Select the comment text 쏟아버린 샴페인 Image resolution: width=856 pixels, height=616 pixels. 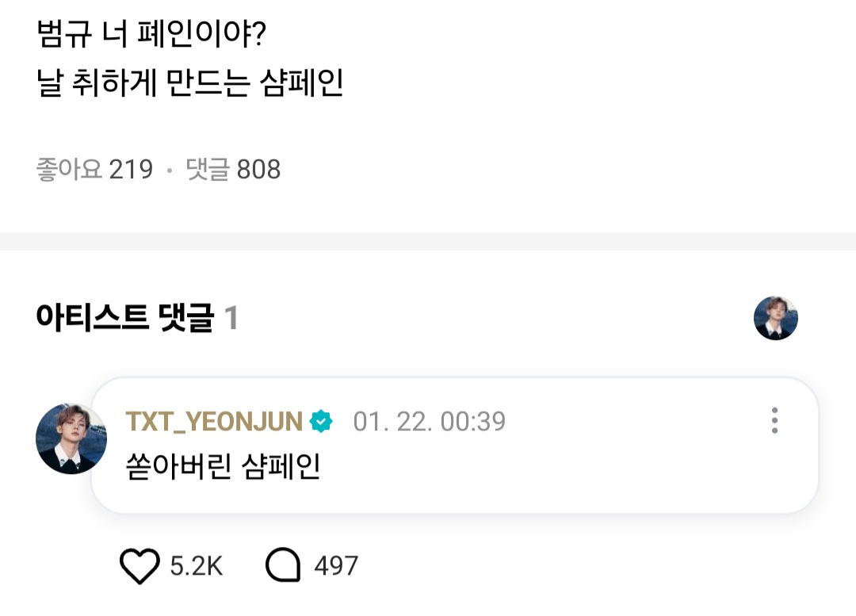pos(223,468)
